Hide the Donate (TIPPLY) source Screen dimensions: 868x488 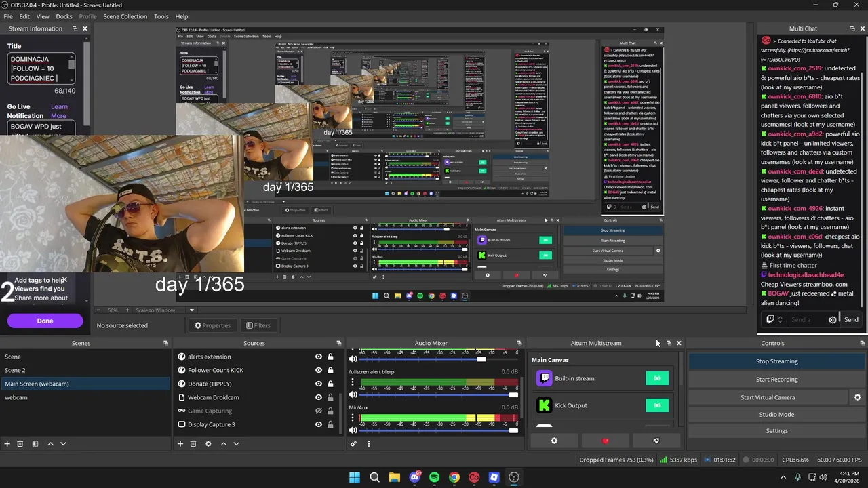tap(319, 384)
